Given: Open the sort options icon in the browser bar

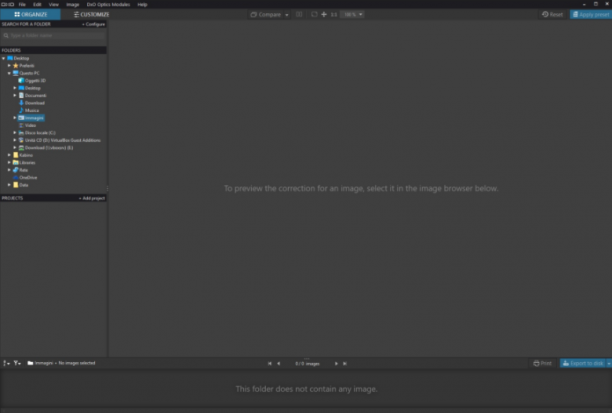Looking at the screenshot, I should 6,363.
